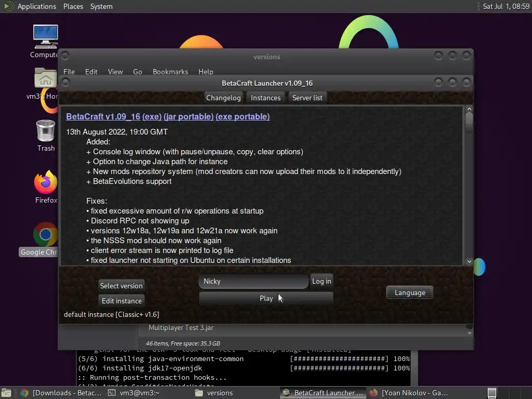Focus the Nicky username field

[254, 281]
